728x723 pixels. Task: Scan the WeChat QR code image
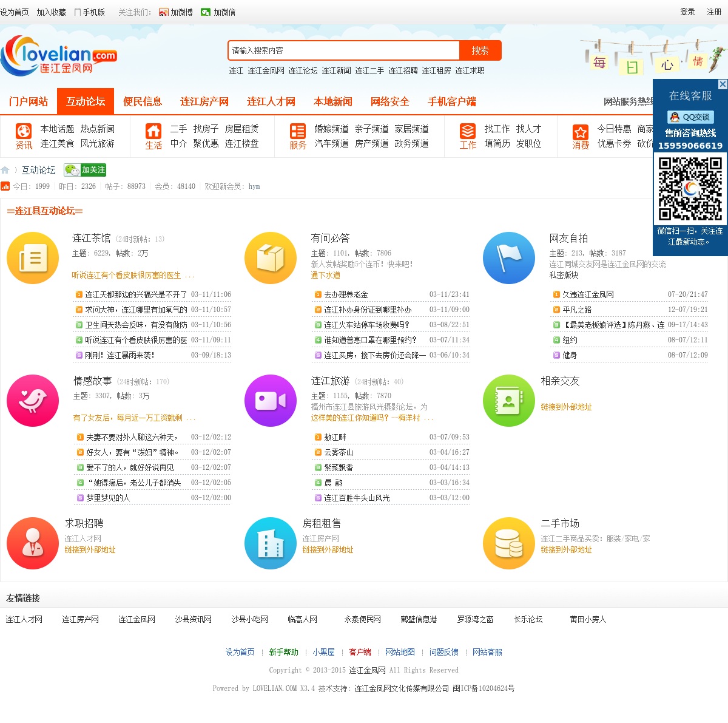690,189
